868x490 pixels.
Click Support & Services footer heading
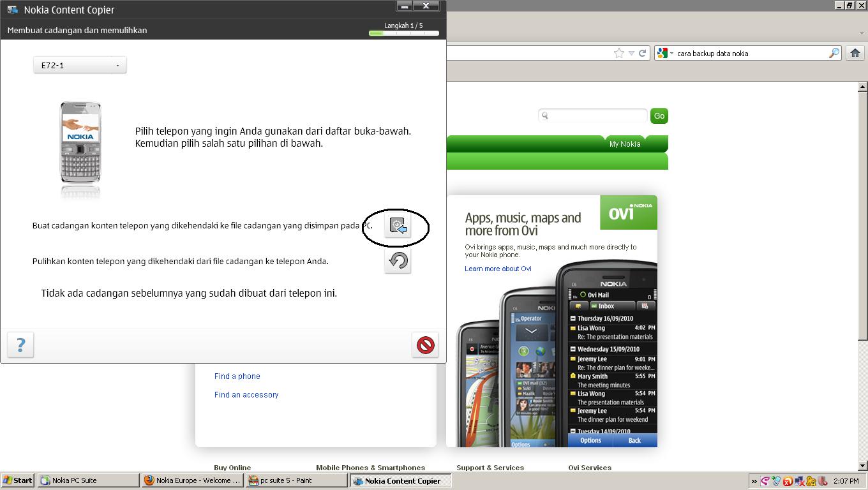tap(490, 468)
